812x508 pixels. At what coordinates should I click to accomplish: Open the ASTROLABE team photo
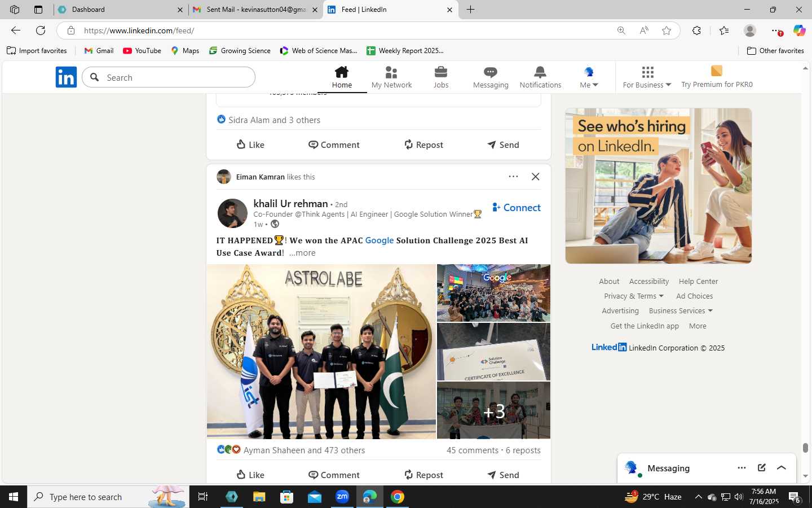pyautogui.click(x=321, y=352)
